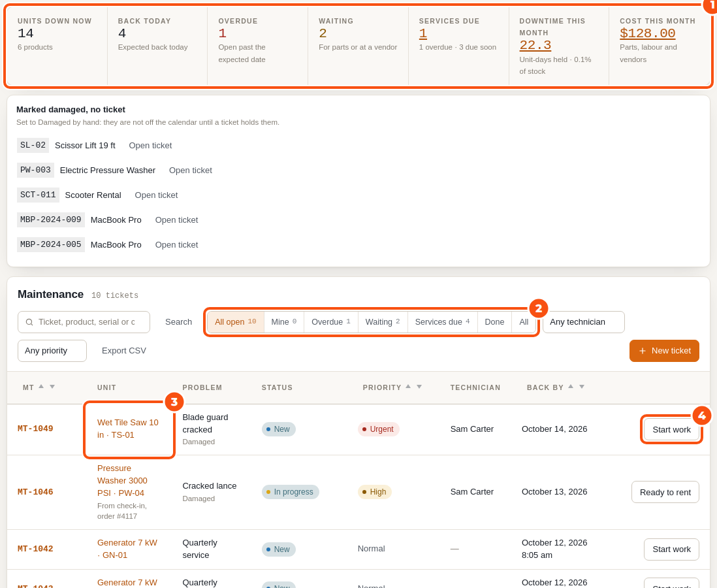Screen dimensions: 717x588
Task: Open the Any priority filter dropdown
Action: click(52, 350)
